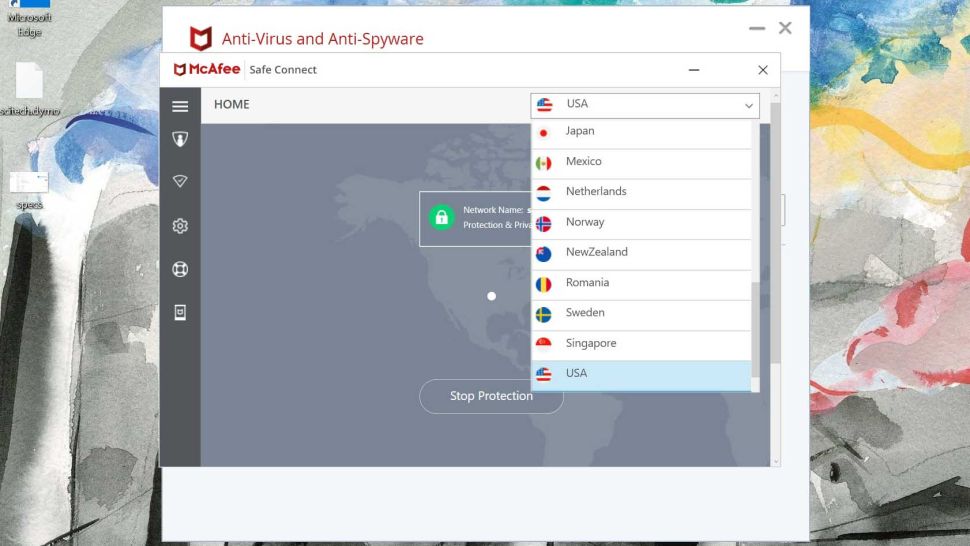Click the McAfee logo in Safe Connect title
Screen dimensions: 970x546
[x=207, y=69]
